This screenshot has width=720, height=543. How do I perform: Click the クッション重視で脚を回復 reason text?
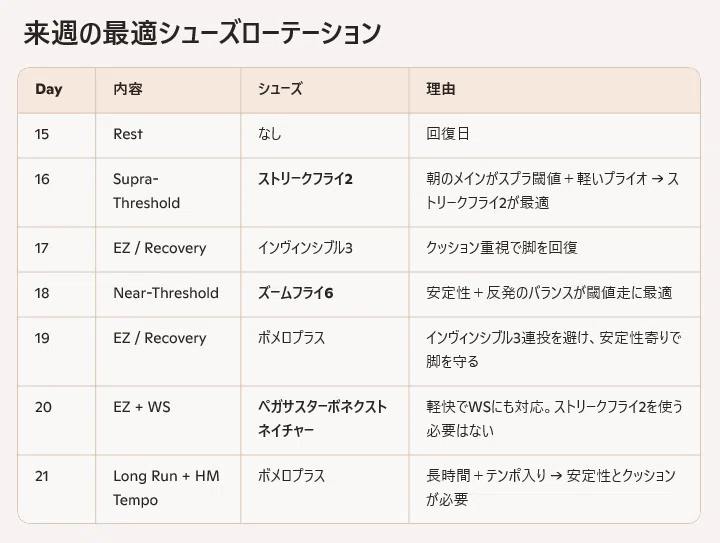click(501, 248)
